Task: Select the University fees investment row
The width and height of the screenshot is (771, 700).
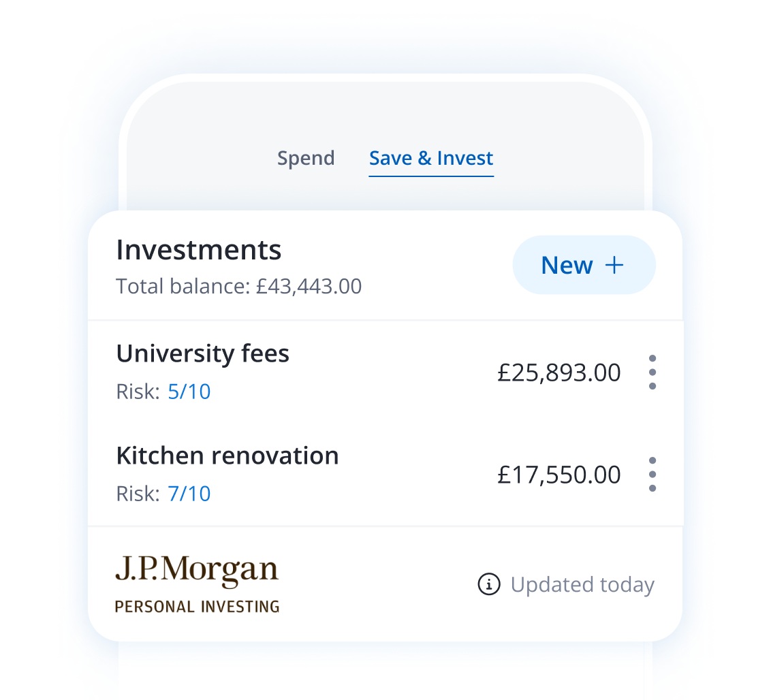Action: [x=203, y=353]
